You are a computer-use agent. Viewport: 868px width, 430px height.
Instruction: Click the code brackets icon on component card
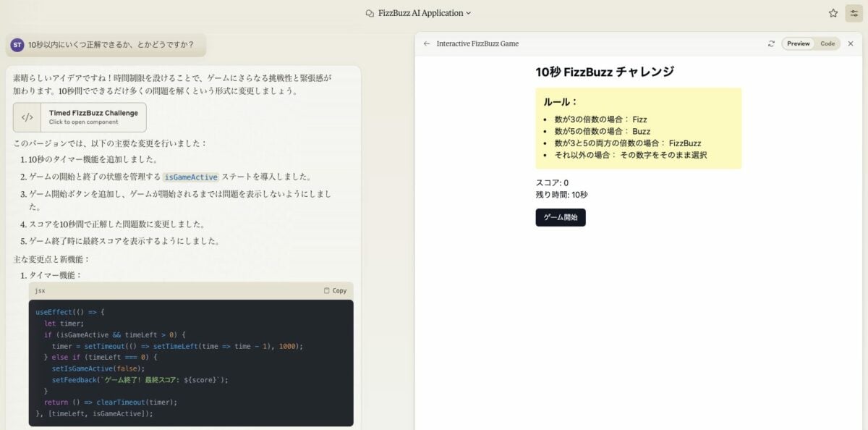[x=27, y=117]
